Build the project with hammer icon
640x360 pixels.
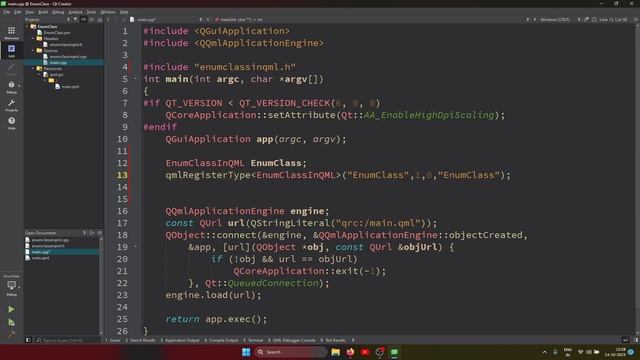click(x=11, y=334)
